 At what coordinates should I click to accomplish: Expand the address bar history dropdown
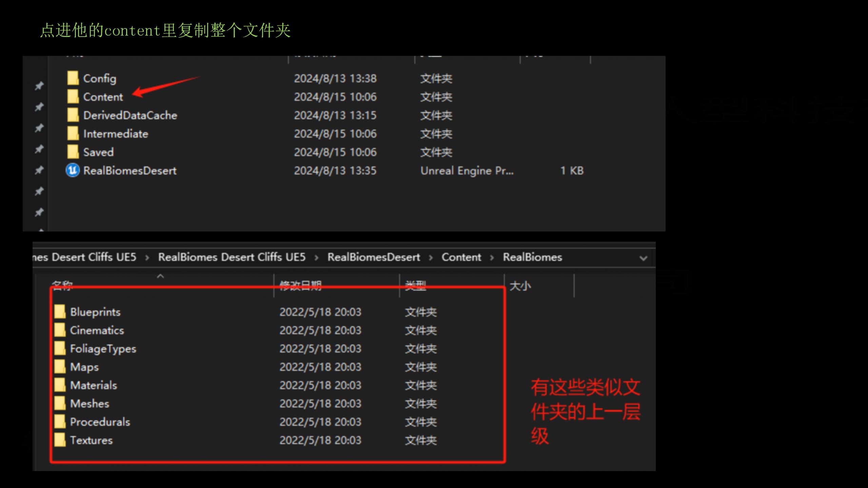643,258
